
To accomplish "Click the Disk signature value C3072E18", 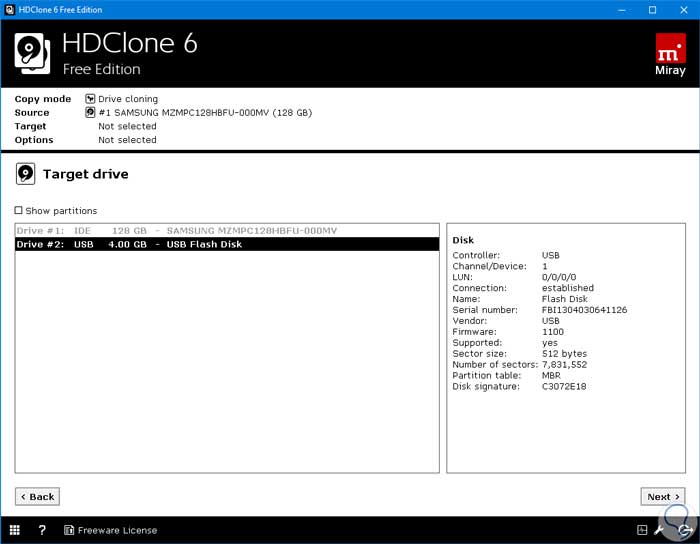I will point(564,386).
